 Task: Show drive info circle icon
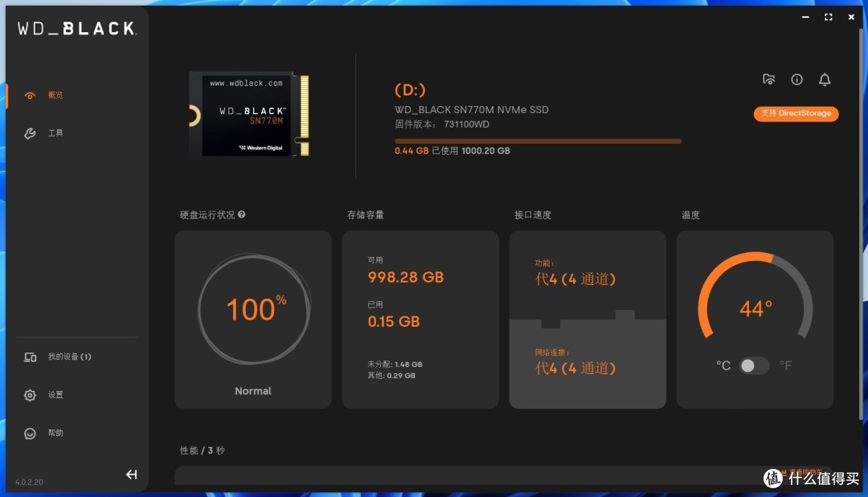[x=796, y=79]
